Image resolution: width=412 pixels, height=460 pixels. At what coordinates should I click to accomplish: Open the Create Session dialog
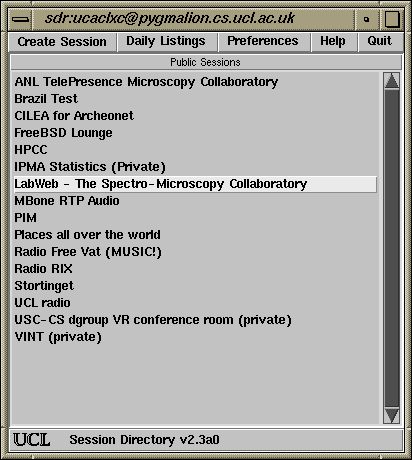(x=62, y=42)
